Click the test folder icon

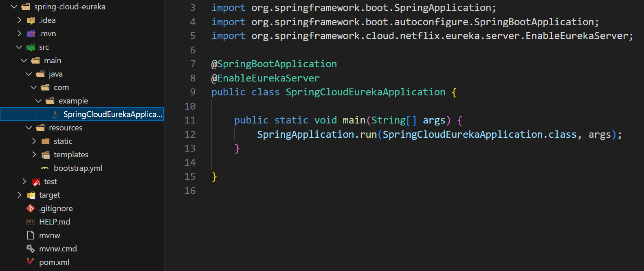[x=36, y=182]
